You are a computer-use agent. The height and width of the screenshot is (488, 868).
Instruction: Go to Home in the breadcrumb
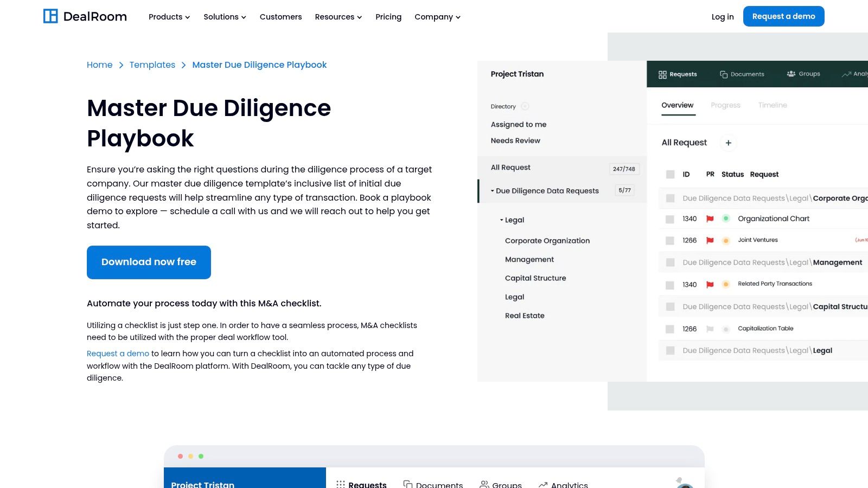coord(100,65)
